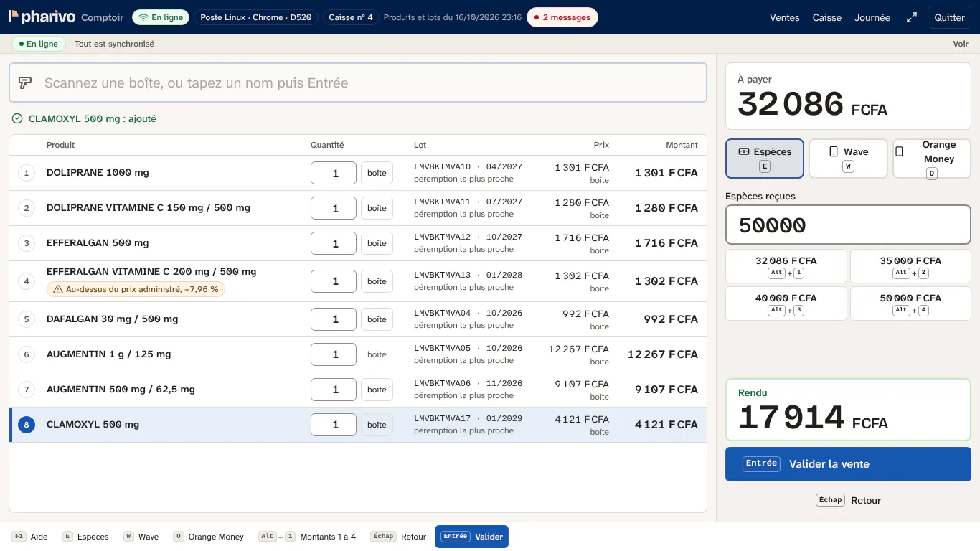The height and width of the screenshot is (551, 980).
Task: Click the Voir link
Action: (x=961, y=44)
